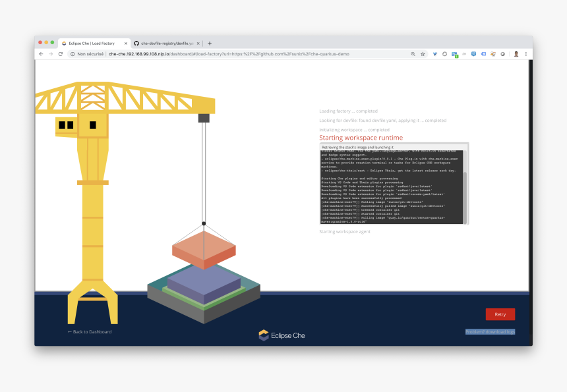Click the browser forward arrow
567x392 pixels.
click(51, 54)
